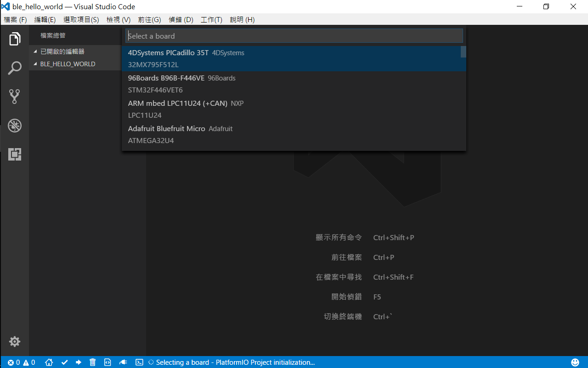Open the 檢視 (V) menu

click(x=119, y=19)
